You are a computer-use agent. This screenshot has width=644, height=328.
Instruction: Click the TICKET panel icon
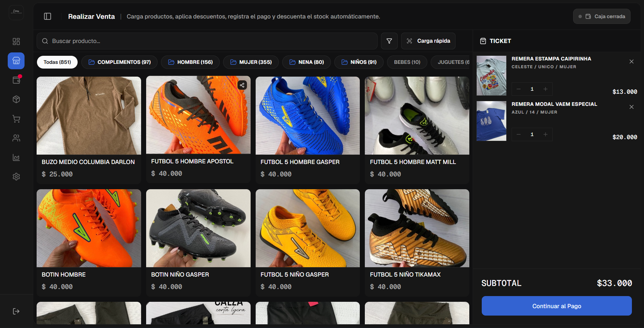tap(483, 41)
